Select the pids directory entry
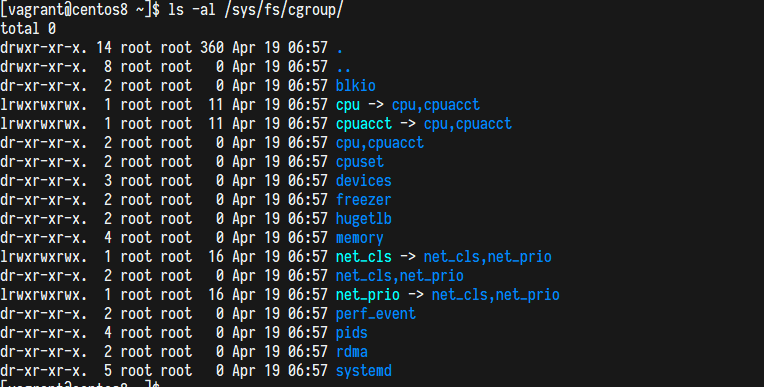 pyautogui.click(x=351, y=333)
